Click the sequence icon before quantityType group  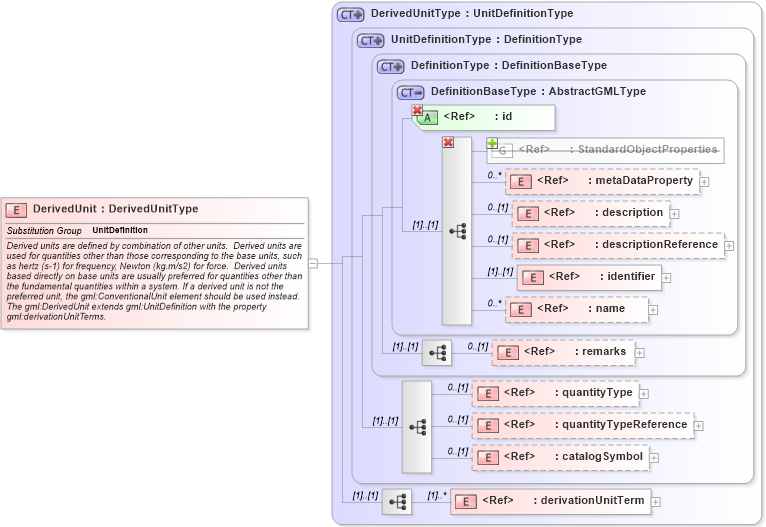pyautogui.click(x=417, y=427)
